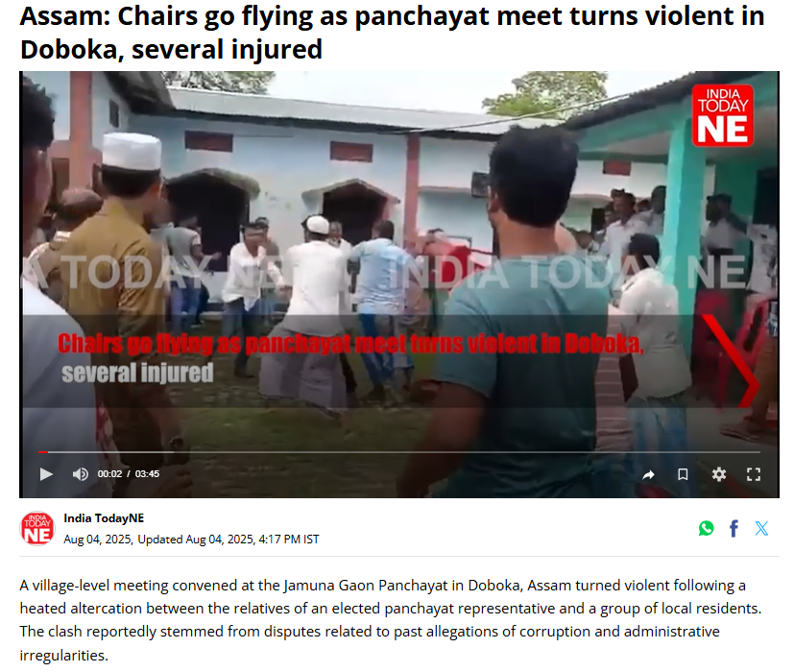Click the video thumbnail frame center
This screenshot has width=794, height=672.
click(399, 284)
